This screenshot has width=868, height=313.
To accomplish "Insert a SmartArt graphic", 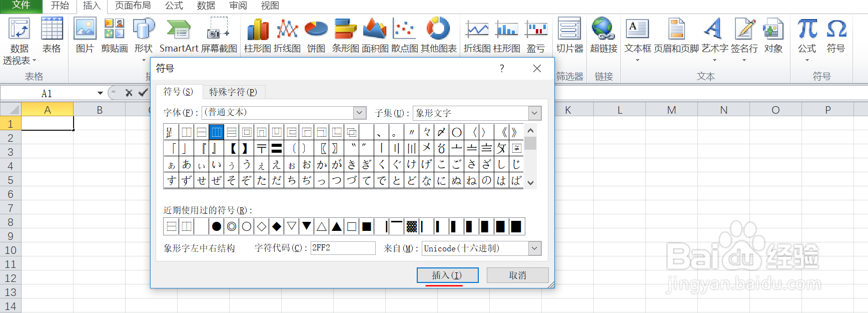I will 179,35.
